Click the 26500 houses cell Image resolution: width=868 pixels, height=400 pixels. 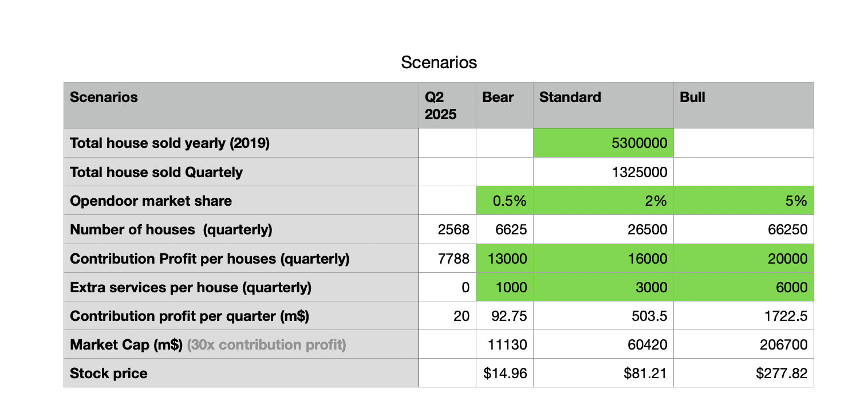(603, 230)
